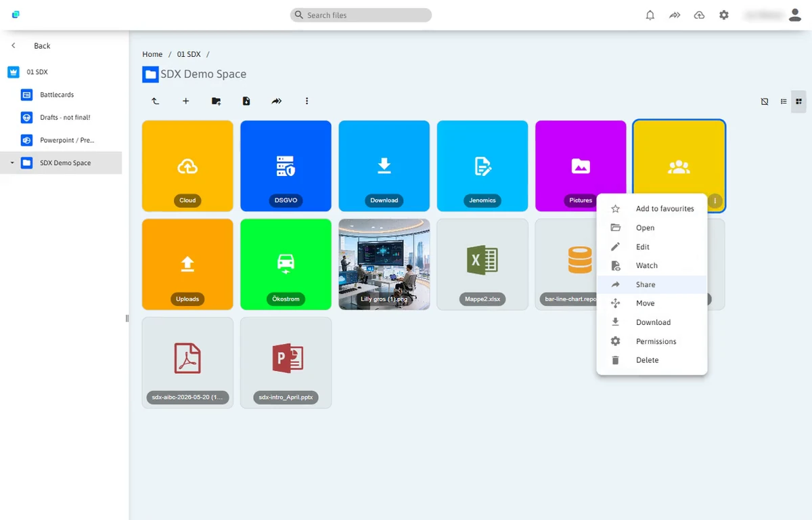Click into the Search files field
Image resolution: width=812 pixels, height=520 pixels.
point(361,15)
